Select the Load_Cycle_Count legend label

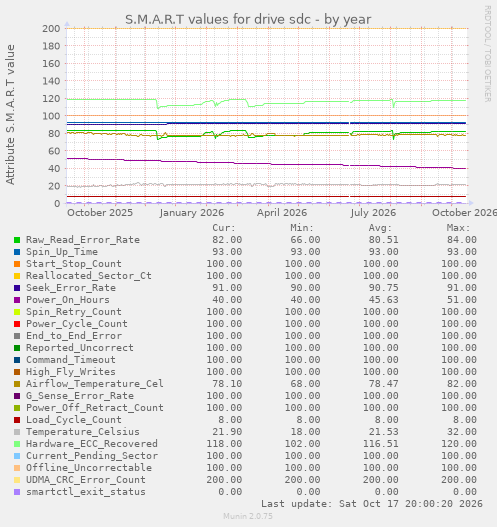coord(74,420)
